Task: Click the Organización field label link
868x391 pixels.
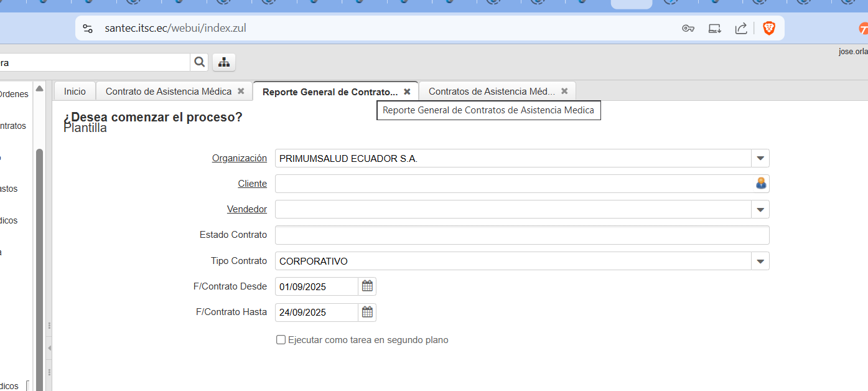Action: (x=239, y=158)
